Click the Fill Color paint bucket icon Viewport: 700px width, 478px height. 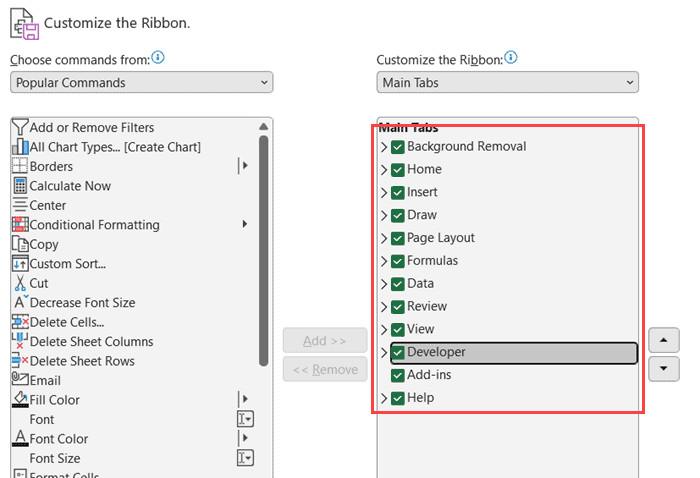[20, 400]
